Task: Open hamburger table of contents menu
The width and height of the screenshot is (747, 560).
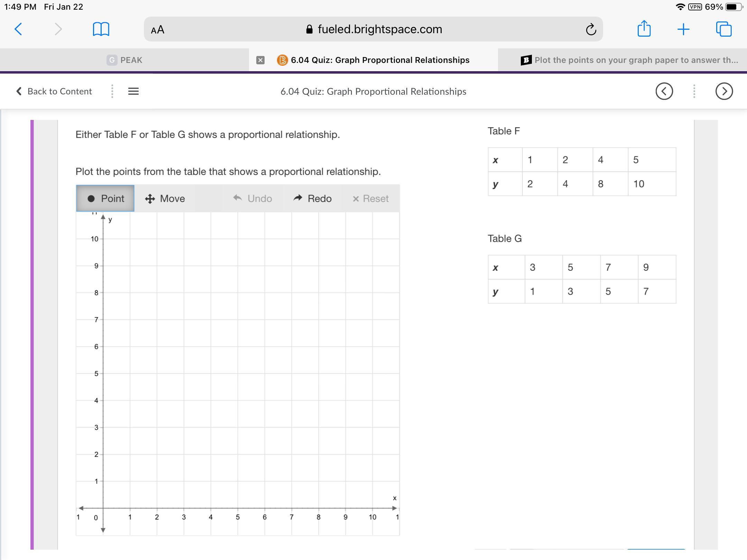Action: tap(133, 91)
